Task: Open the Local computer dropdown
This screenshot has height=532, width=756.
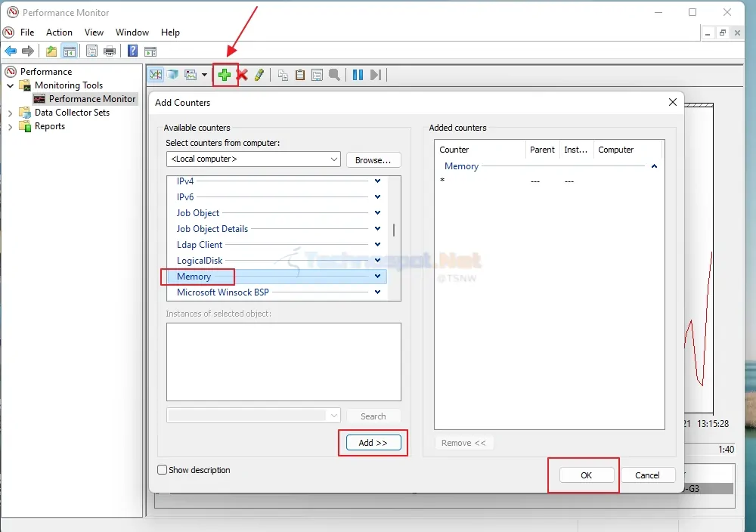Action: click(x=253, y=159)
